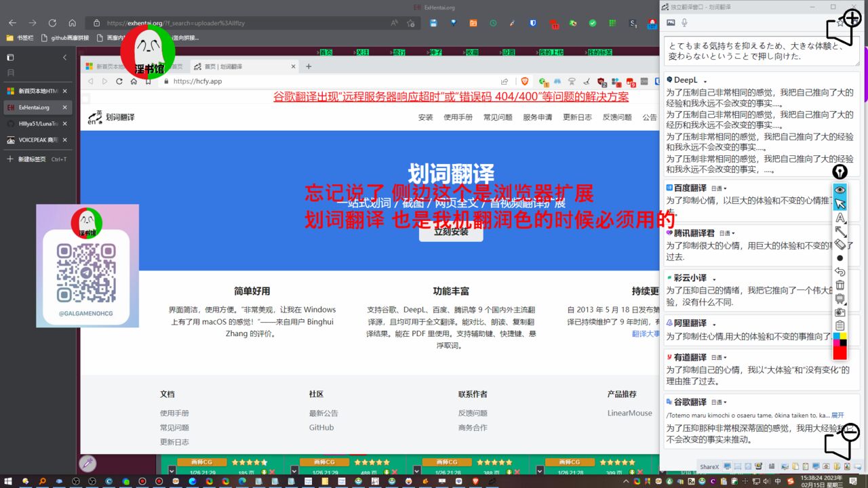This screenshot has height=488, width=868.
Task: Click the zoom-in magnifier plus icon
Action: pos(851,19)
